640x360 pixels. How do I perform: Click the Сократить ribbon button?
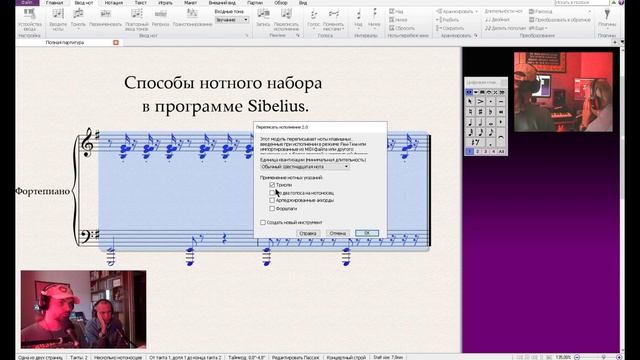click(449, 28)
